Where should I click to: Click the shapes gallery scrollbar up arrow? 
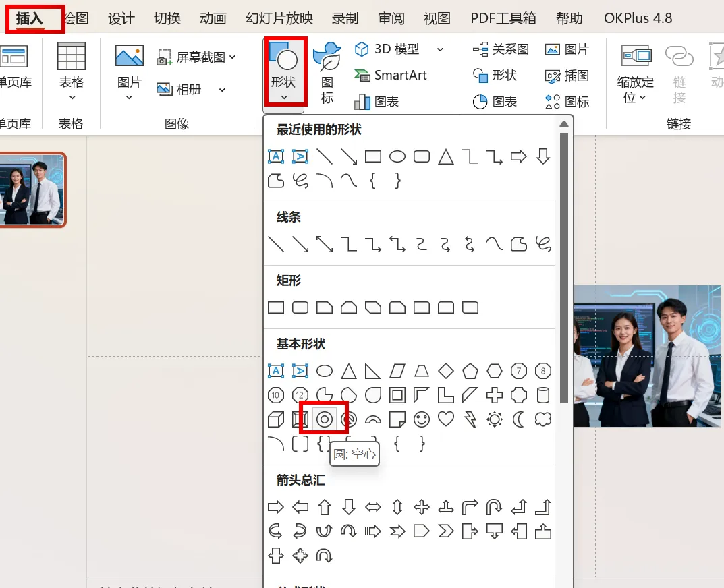click(x=564, y=124)
